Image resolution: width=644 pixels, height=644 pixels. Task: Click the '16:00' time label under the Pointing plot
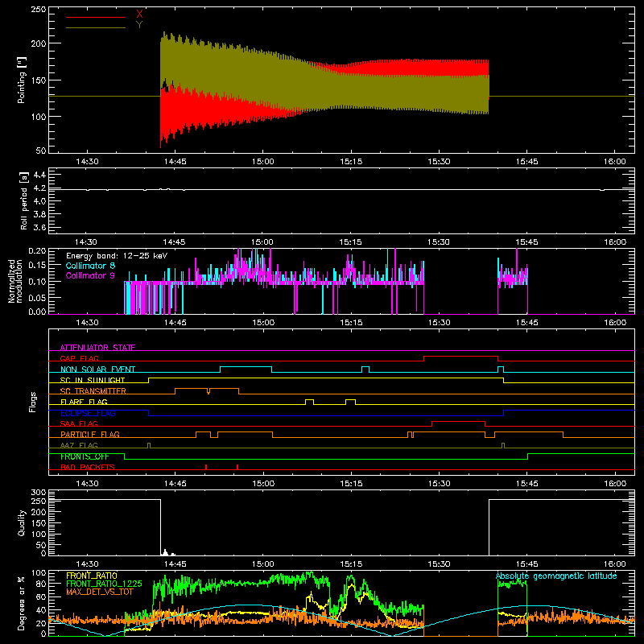coord(615,162)
